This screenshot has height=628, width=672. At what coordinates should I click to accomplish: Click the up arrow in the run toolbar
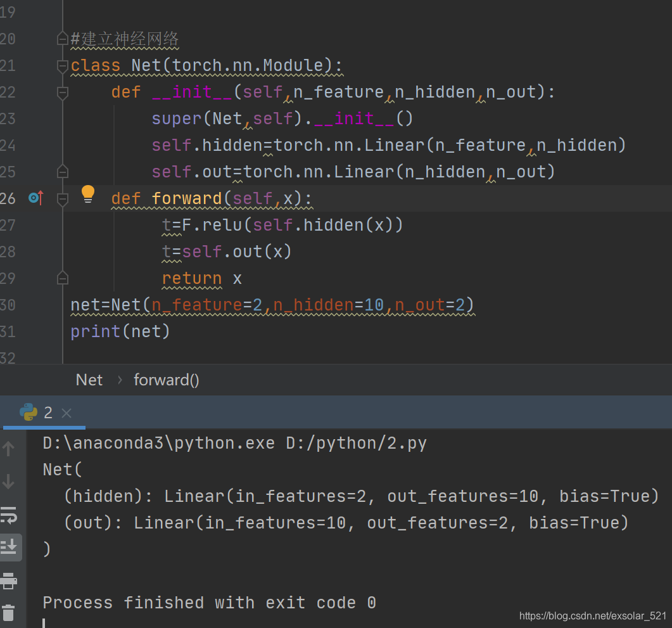(x=9, y=449)
